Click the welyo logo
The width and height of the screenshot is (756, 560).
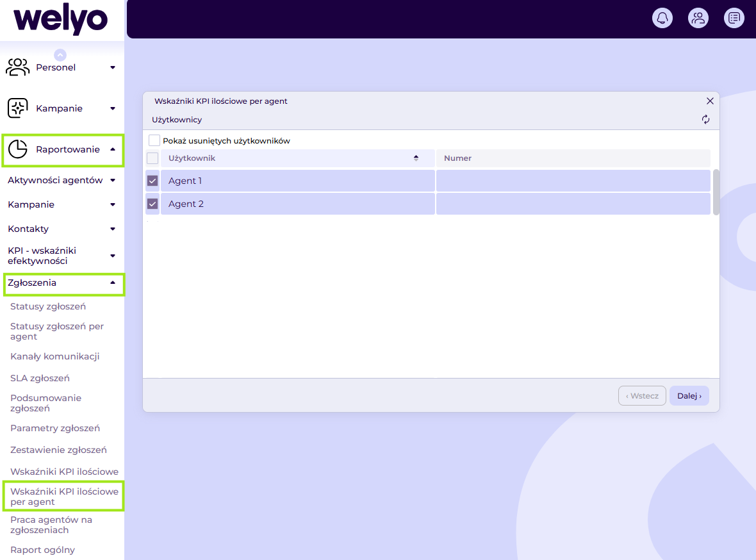point(61,19)
